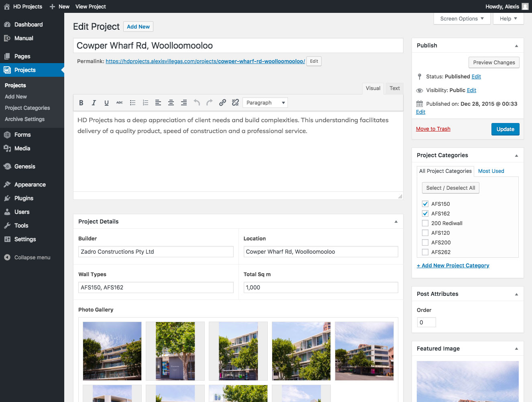532x402 pixels.
Task: Check the AFS262 category
Action: [x=425, y=252]
